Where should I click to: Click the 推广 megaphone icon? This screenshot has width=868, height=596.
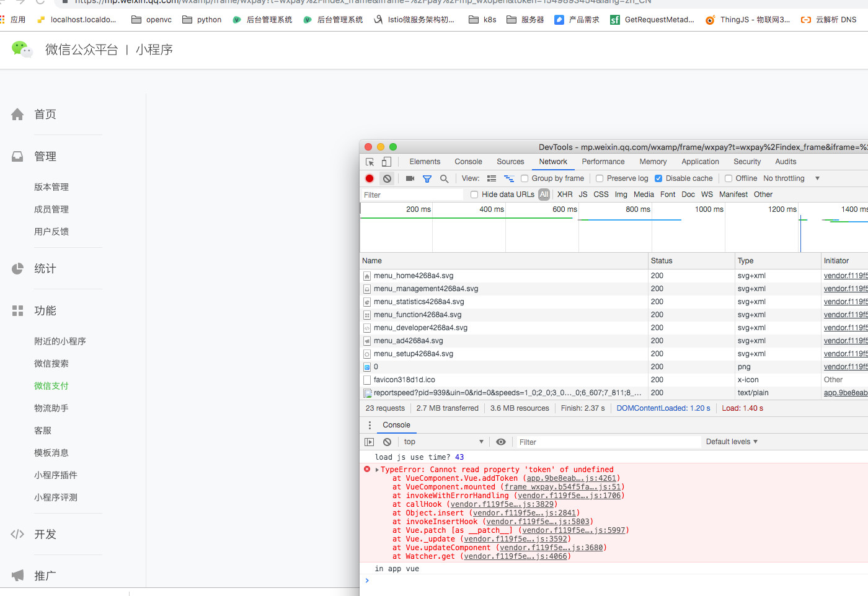(17, 576)
